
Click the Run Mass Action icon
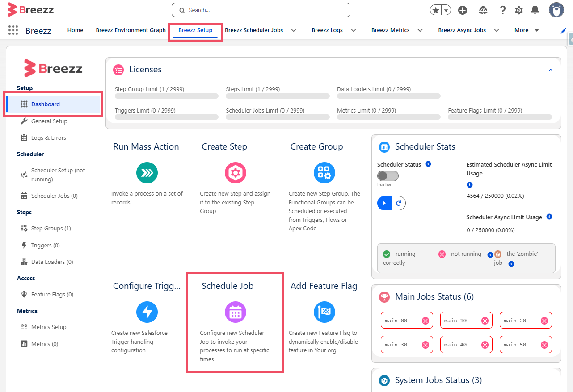point(147,173)
